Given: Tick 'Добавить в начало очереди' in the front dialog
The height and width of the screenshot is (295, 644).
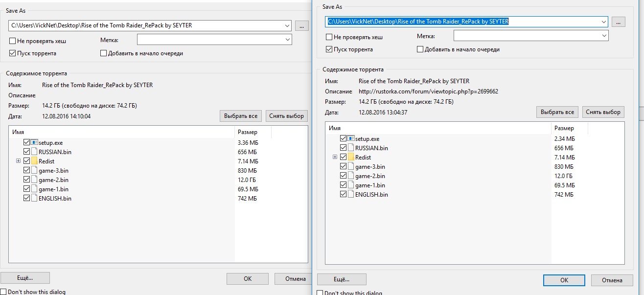Looking at the screenshot, I should pos(420,49).
